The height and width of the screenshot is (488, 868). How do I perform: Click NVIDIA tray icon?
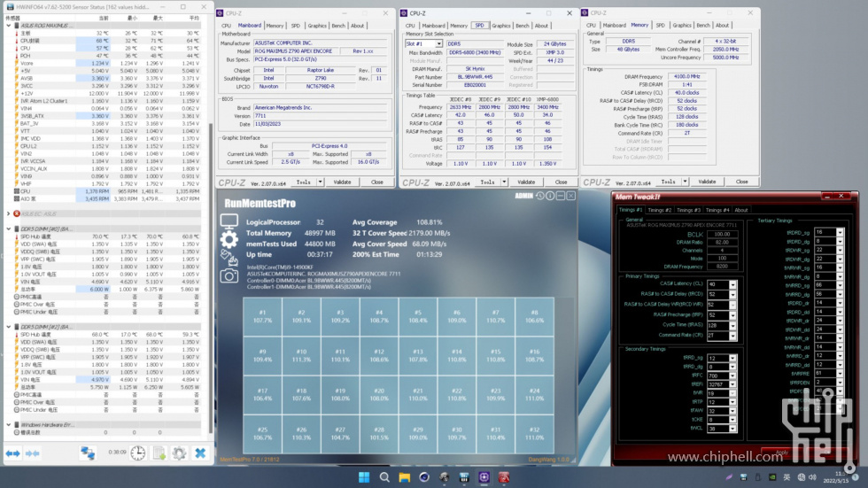[x=772, y=477]
